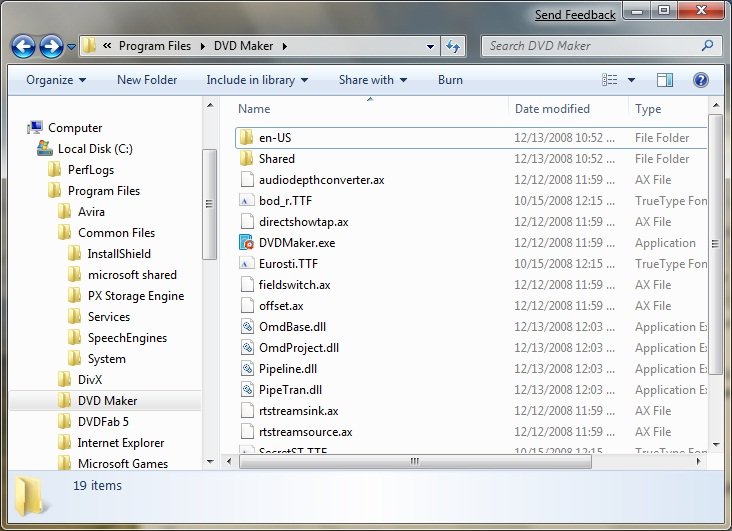Click the change view icon
The width and height of the screenshot is (732, 531).
point(610,80)
